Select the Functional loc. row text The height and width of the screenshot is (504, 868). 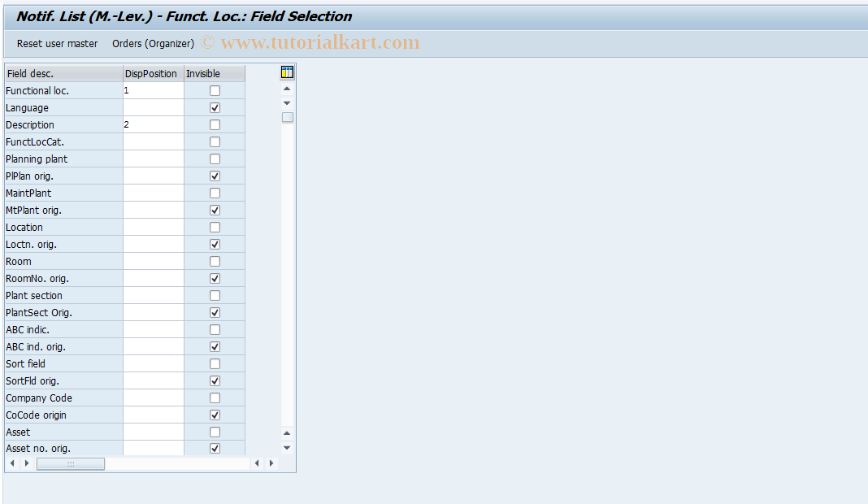[x=37, y=91]
